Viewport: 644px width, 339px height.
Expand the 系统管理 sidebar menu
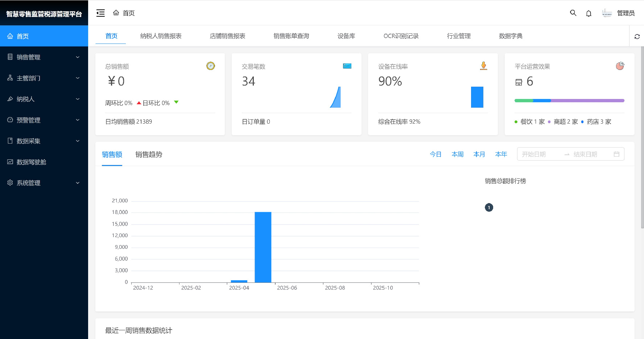click(44, 183)
